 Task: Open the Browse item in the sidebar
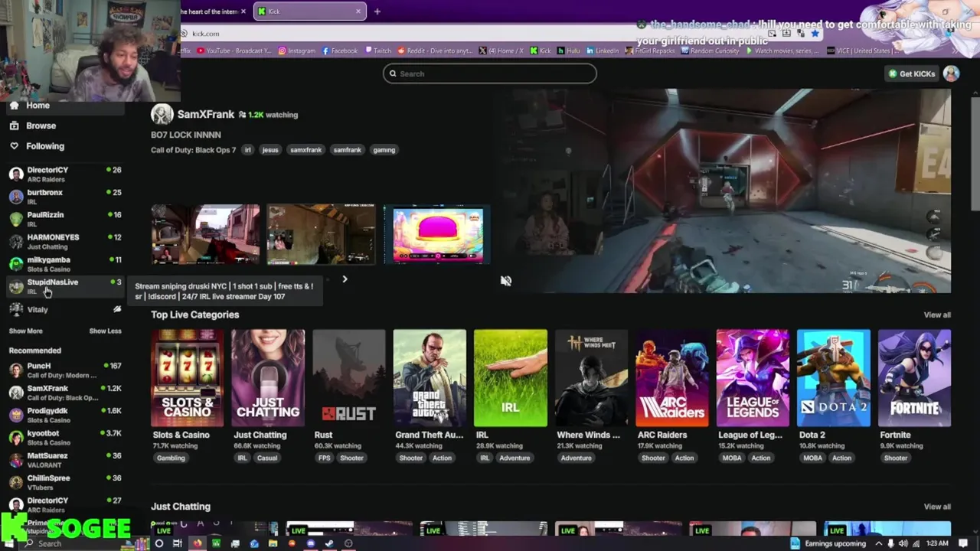tap(41, 126)
